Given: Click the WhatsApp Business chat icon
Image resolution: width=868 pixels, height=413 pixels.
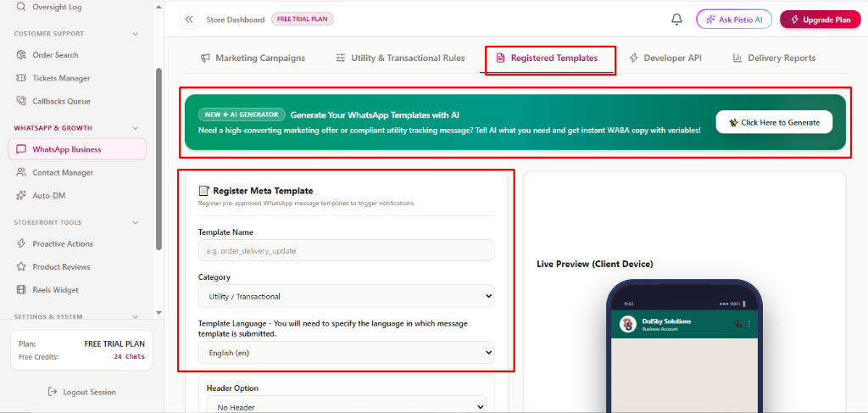Looking at the screenshot, I should (x=21, y=149).
